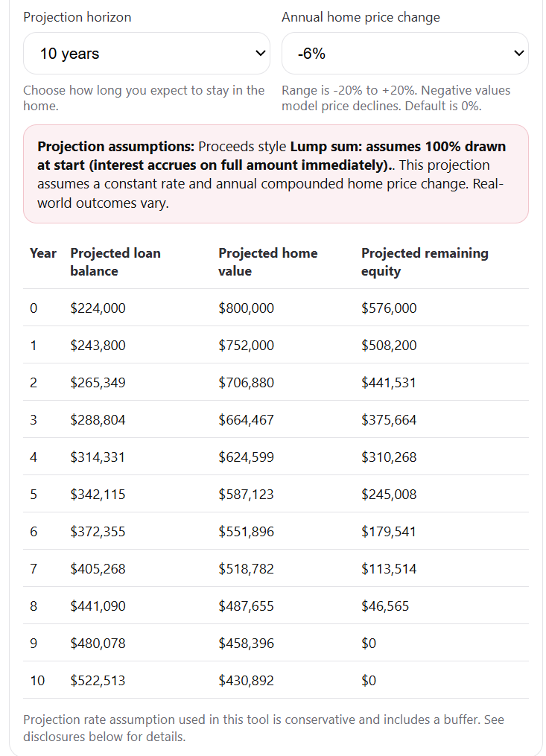Viewport: 546px width, 756px height.
Task: Click the Projected remaining equity column header
Action: [425, 262]
